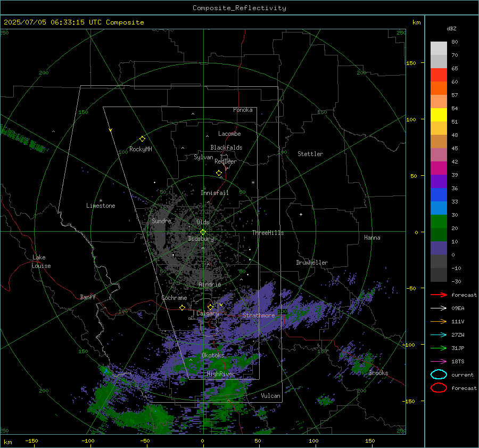Viewport: 479px width, 448px height.
Task: Click the Innisfail city label
Action: click(x=214, y=193)
